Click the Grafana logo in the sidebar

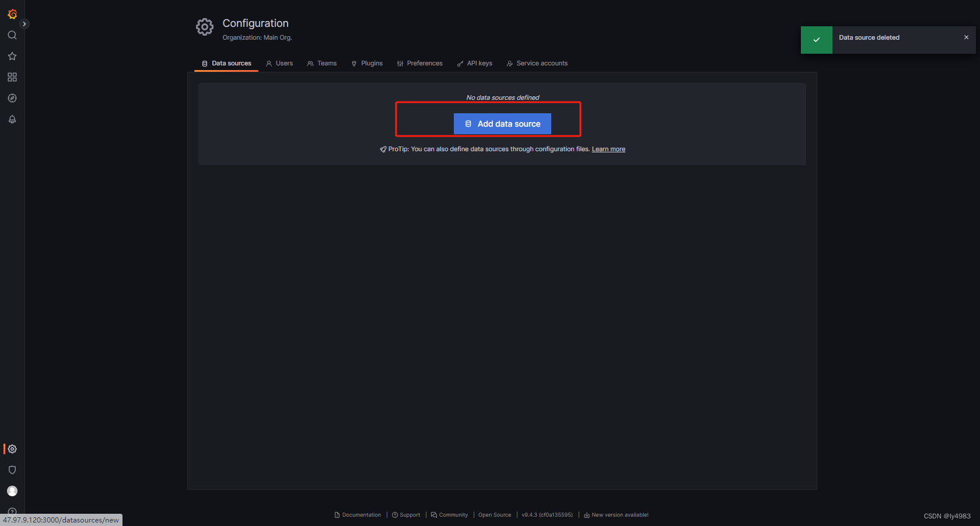coord(12,14)
